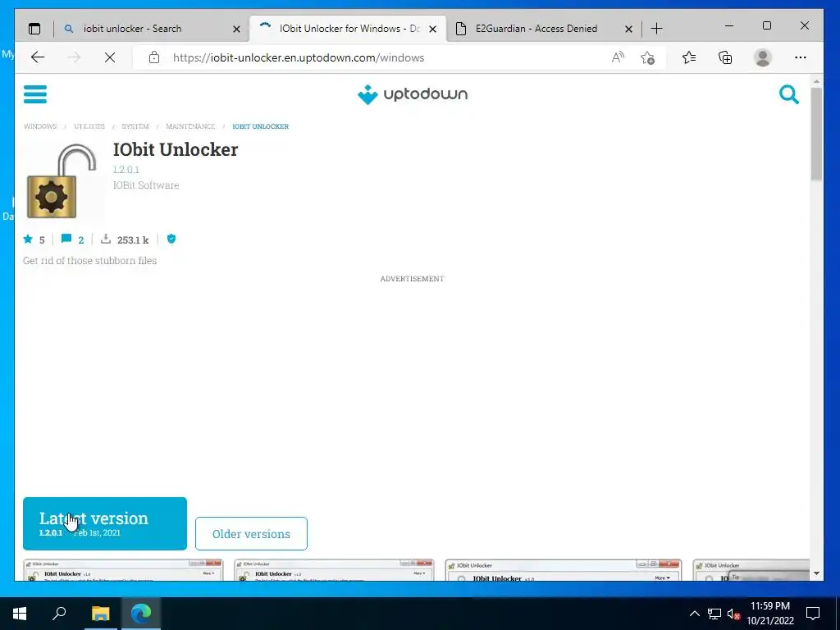840x630 pixels.
Task: Switch to the E2Guardian - Access Denied tab
Action: [x=536, y=29]
